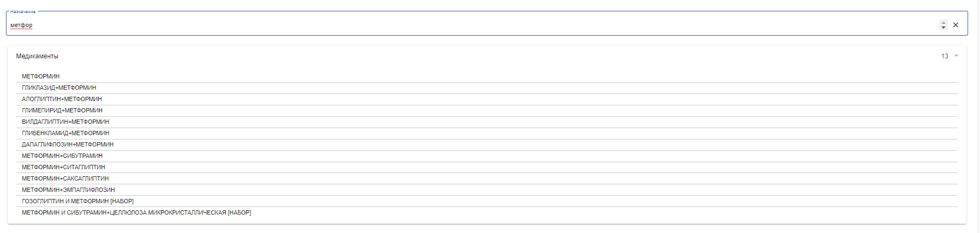Viewport: 980px width, 233px height.
Task: Select ВИЛДАГЛИПТИН+МЕТФОРМИН item
Action: (x=487, y=122)
